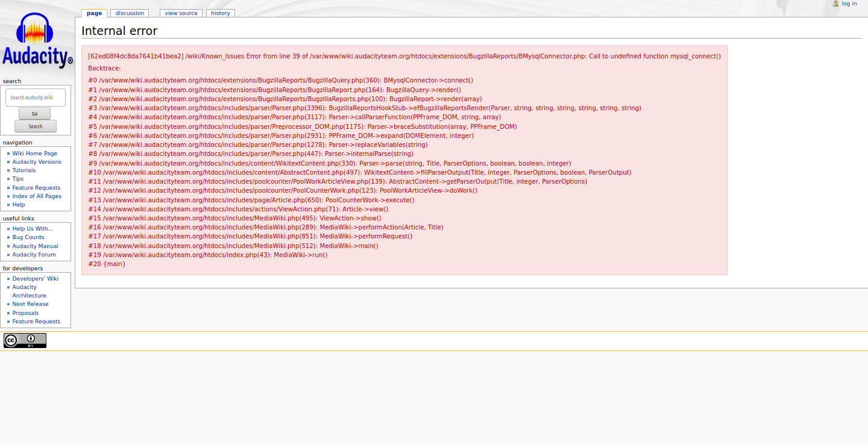Click the mysql_connect() error message line
Viewport: 868px width, 445px height.
(x=404, y=56)
